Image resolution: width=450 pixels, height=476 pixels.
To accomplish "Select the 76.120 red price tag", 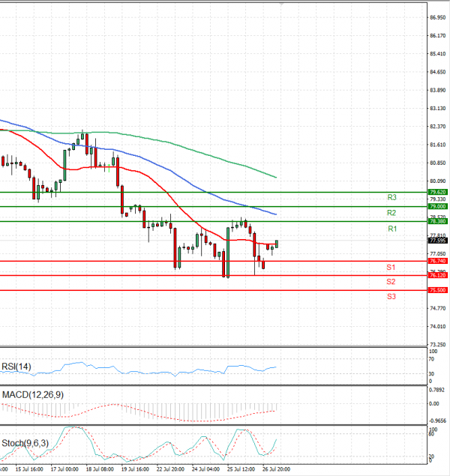I will tap(437, 275).
